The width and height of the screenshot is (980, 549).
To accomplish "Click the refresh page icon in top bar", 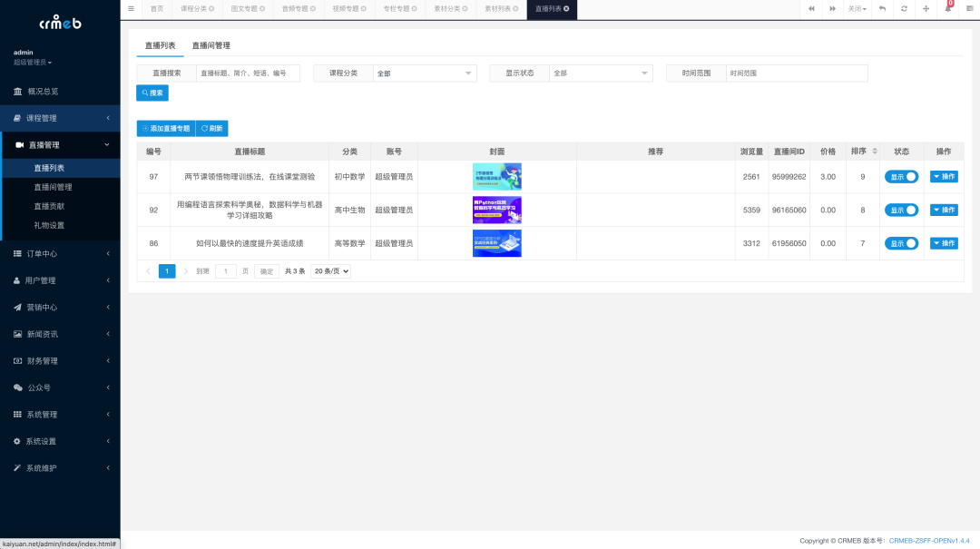I will (904, 9).
